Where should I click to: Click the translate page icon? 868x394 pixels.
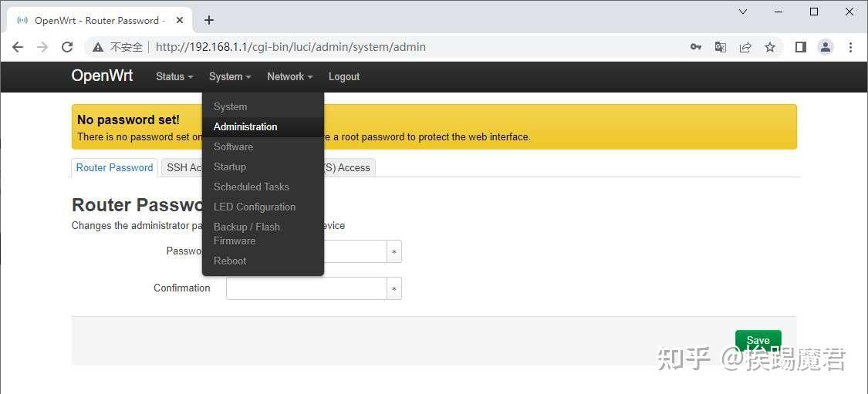(x=721, y=47)
